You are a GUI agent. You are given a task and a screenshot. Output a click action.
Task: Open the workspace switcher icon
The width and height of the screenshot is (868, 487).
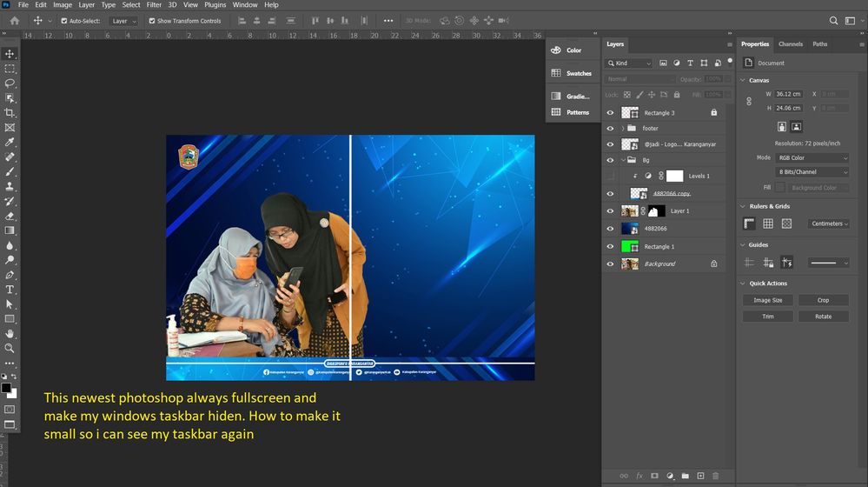coord(851,21)
